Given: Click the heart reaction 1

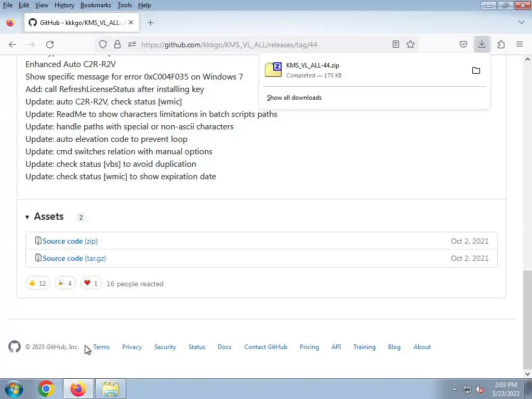Looking at the screenshot, I should [x=91, y=283].
